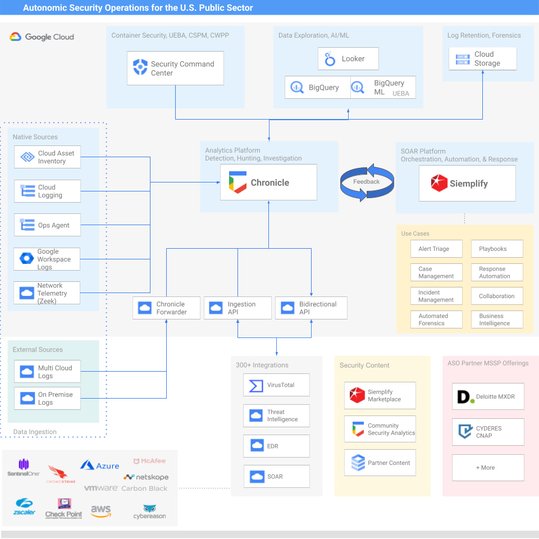Click the BigQuery magnifier icon

(x=297, y=87)
